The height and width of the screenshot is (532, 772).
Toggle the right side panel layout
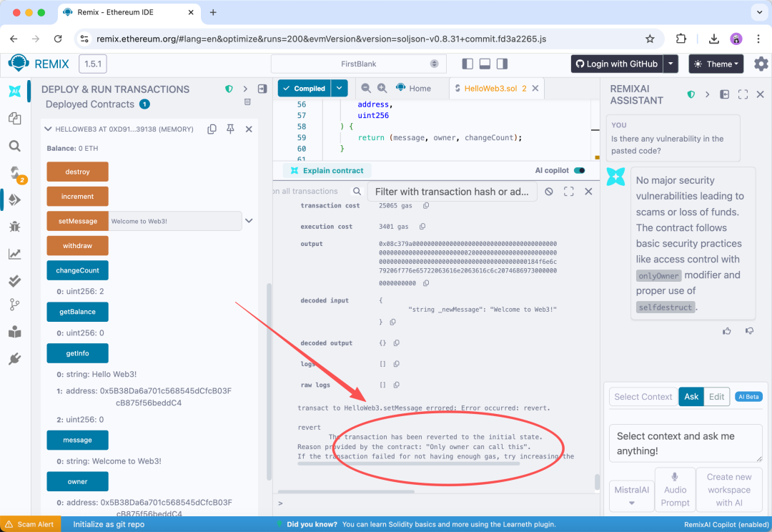(x=503, y=64)
